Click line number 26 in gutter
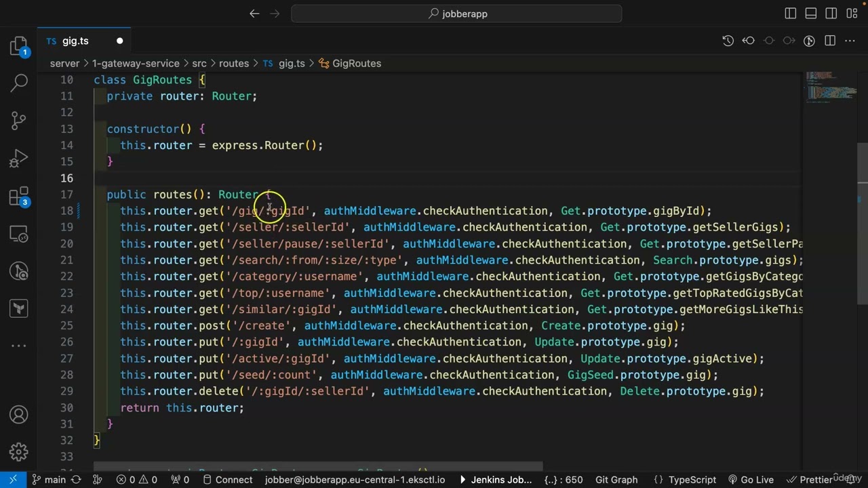This screenshot has height=488, width=868. click(66, 342)
